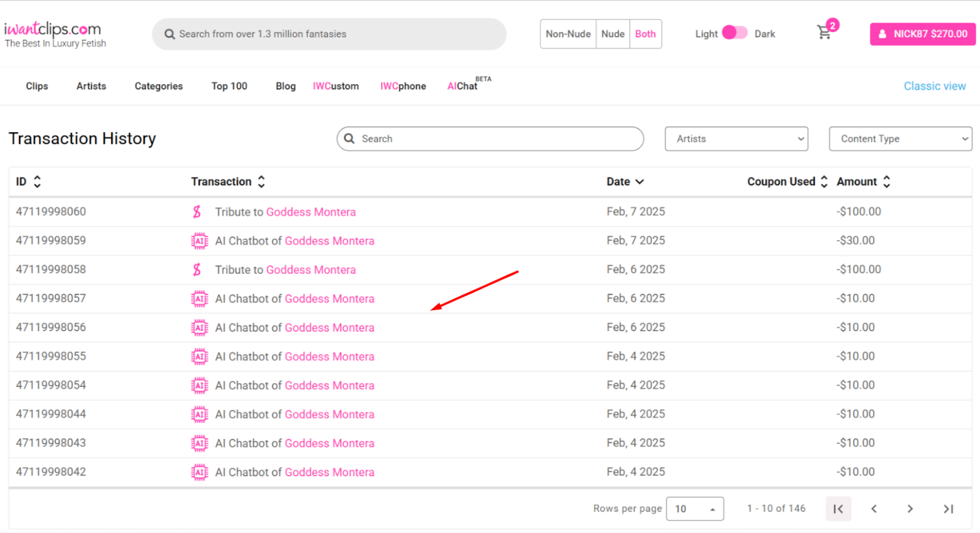Open the Content Type dropdown
The height and width of the screenshot is (533, 980).
[900, 139]
